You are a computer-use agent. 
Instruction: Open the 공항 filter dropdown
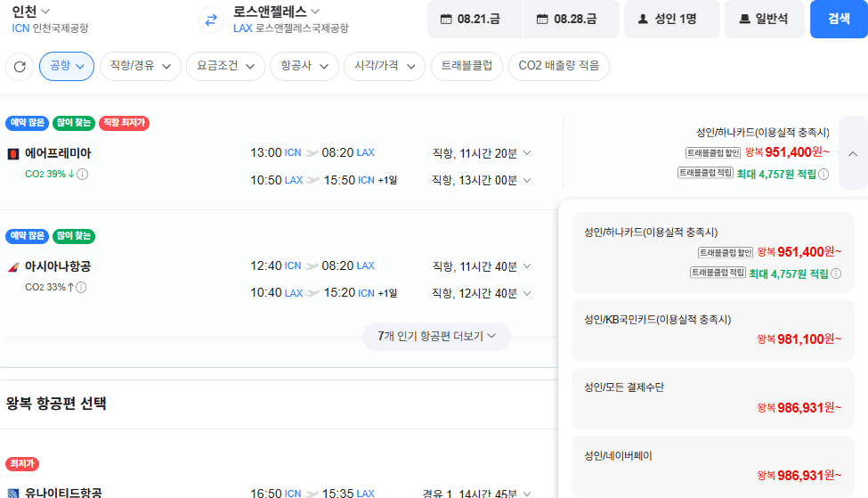click(x=67, y=67)
